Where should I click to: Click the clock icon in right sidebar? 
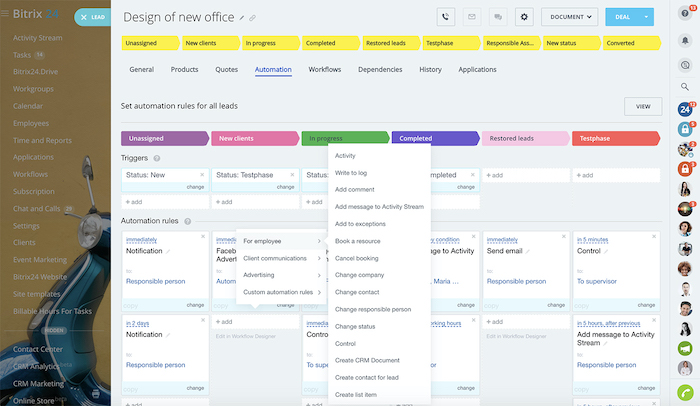coord(685,65)
